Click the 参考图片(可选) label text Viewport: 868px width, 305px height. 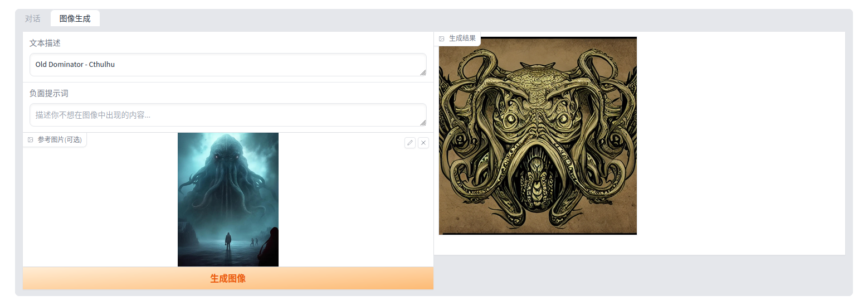pyautogui.click(x=60, y=140)
